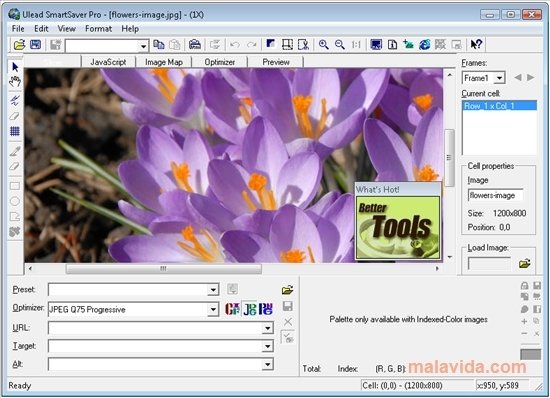
Task: Browse for image with Load Image folder icon
Action: pos(524,263)
